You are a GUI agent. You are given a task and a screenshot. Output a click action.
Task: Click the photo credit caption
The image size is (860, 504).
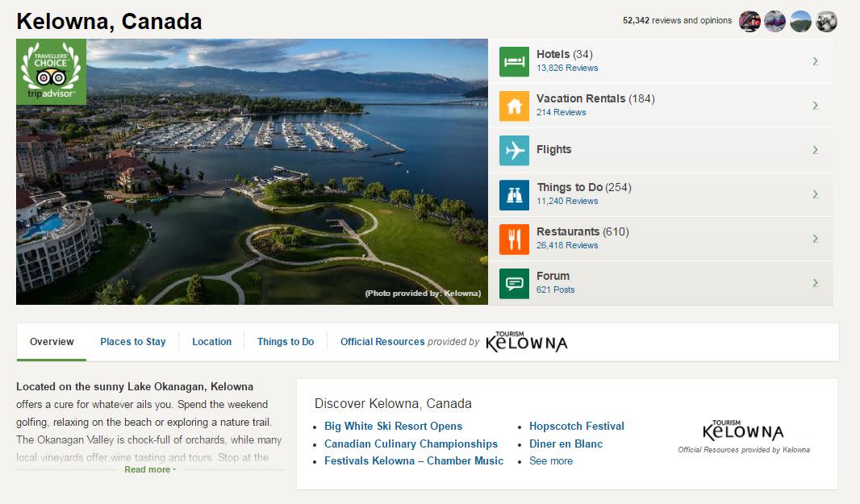(x=423, y=294)
